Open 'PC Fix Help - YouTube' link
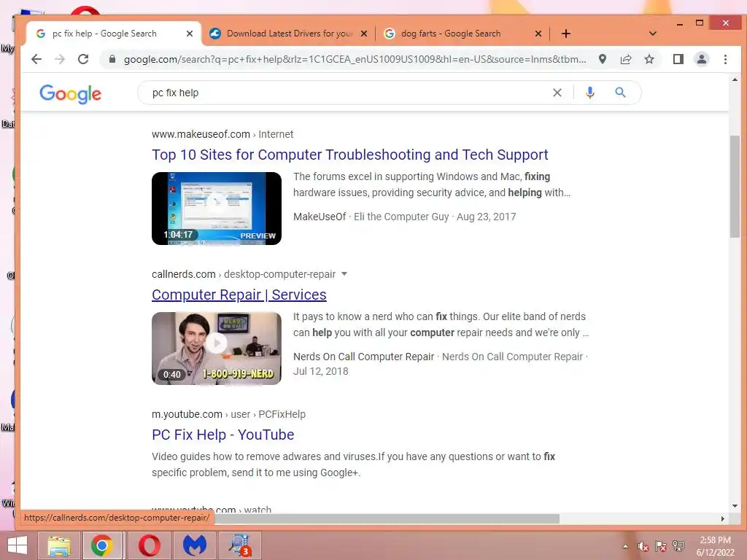 pyautogui.click(x=222, y=435)
